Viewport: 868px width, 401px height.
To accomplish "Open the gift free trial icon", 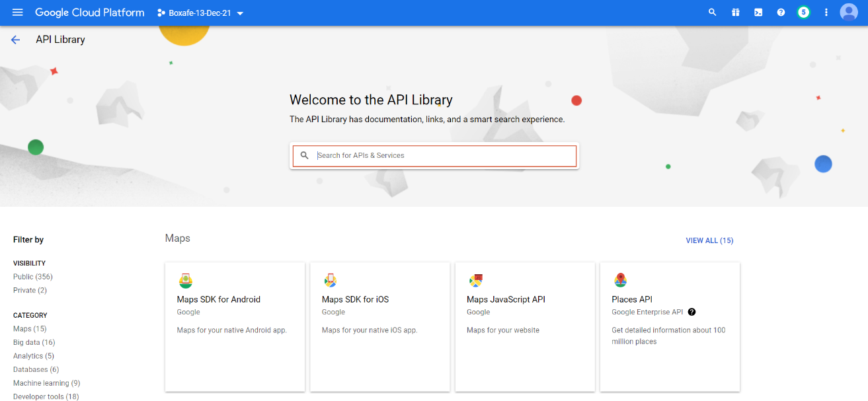I will point(735,13).
